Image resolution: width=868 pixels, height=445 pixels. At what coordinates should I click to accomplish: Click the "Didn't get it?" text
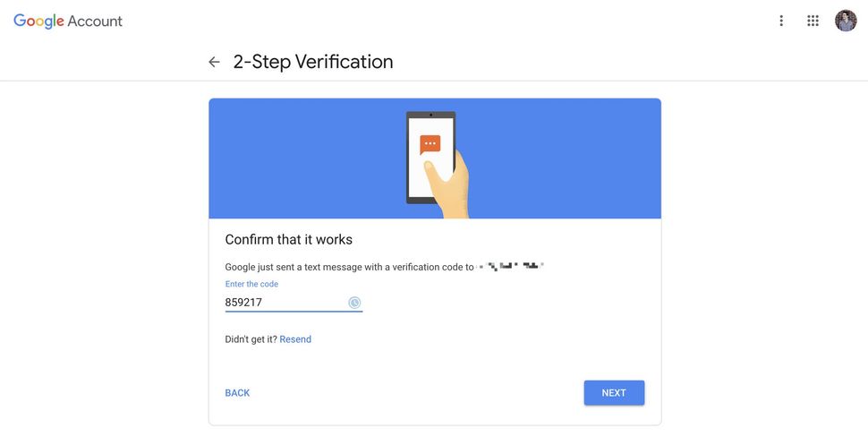(251, 339)
